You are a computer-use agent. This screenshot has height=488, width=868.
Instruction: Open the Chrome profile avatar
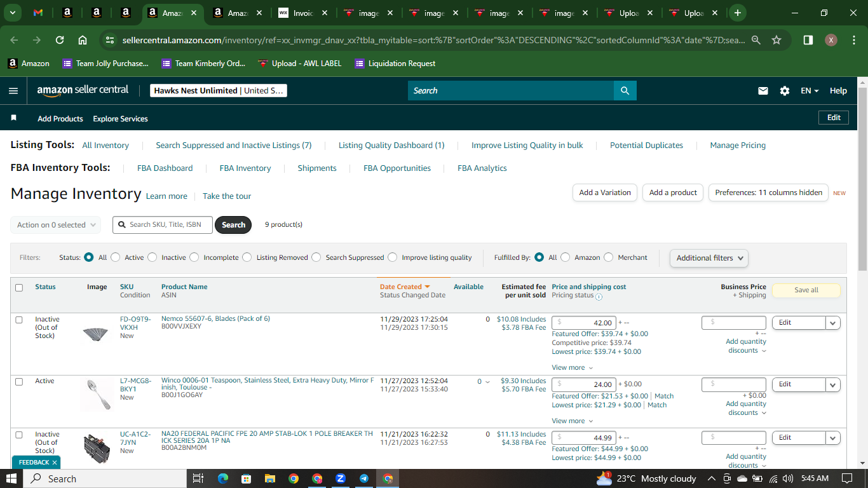click(831, 40)
